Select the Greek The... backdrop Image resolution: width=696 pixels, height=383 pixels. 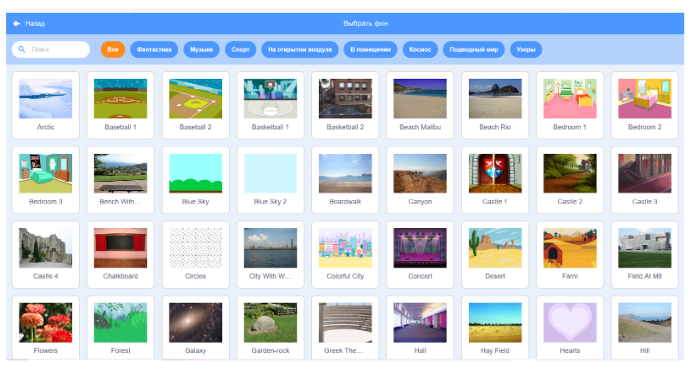click(345, 328)
